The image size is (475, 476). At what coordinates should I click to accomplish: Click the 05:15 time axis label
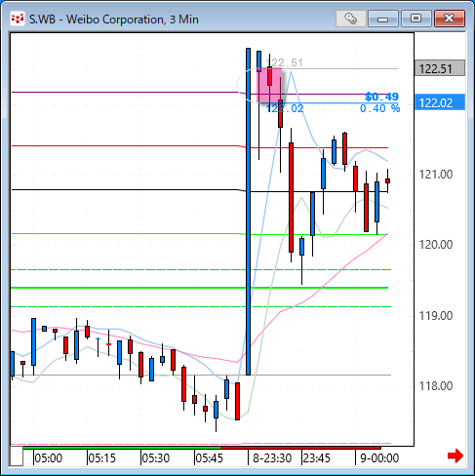pyautogui.click(x=102, y=458)
